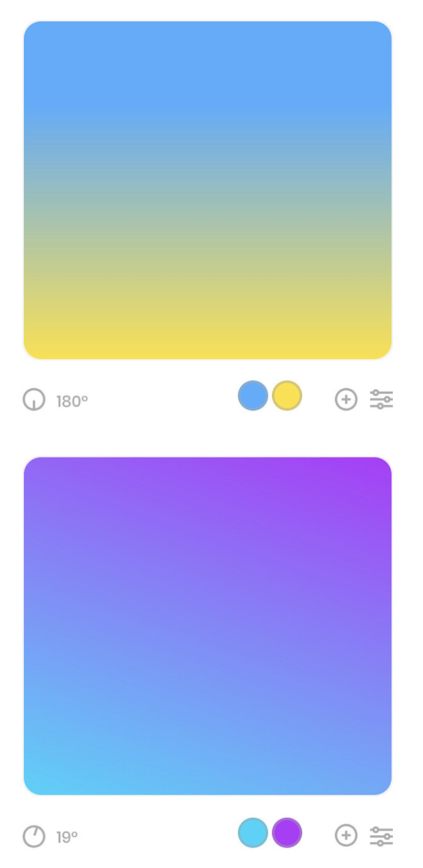Viewport: 423px width, 868px height.
Task: Add a color stop to the blue-yellow gradient
Action: (346, 400)
